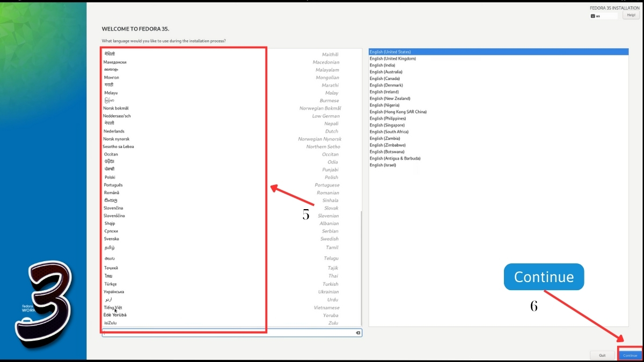Choose English (Ireland) locale
Image resolution: width=644 pixels, height=362 pixels.
coord(499,92)
